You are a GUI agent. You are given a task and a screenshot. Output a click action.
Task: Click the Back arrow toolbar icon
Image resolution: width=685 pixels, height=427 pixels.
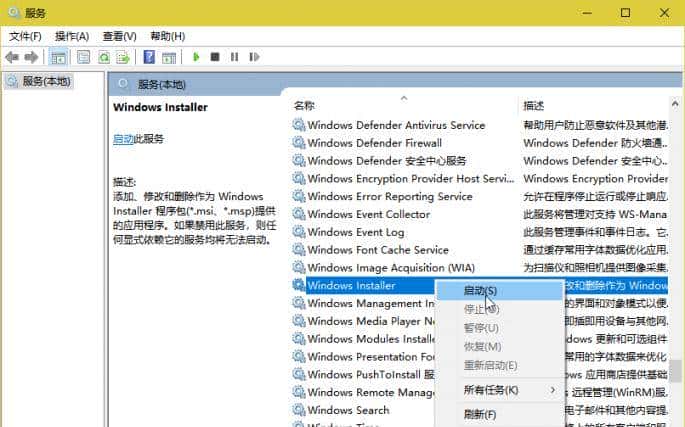pyautogui.click(x=12, y=57)
